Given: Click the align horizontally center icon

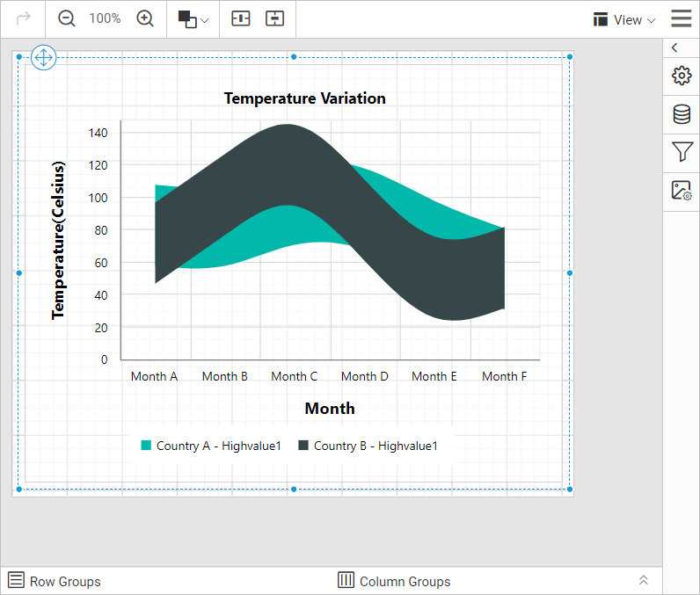Looking at the screenshot, I should pyautogui.click(x=241, y=18).
